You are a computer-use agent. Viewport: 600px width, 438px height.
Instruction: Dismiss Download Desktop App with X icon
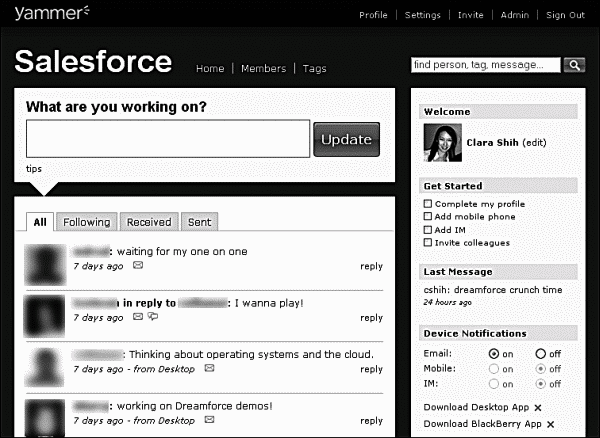click(537, 408)
